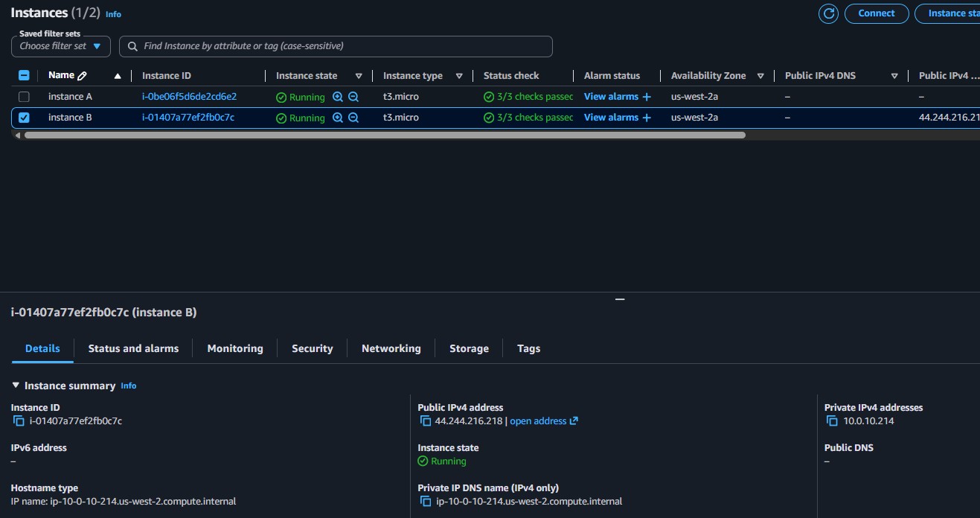Image resolution: width=980 pixels, height=518 pixels.
Task: Click the Connect button
Action: (x=876, y=13)
